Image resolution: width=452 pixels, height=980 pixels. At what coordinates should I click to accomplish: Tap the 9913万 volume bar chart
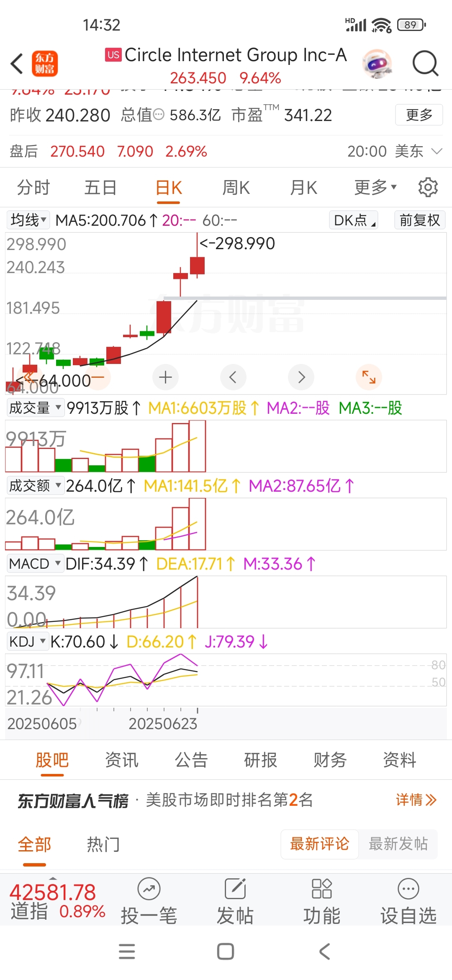[226, 446]
